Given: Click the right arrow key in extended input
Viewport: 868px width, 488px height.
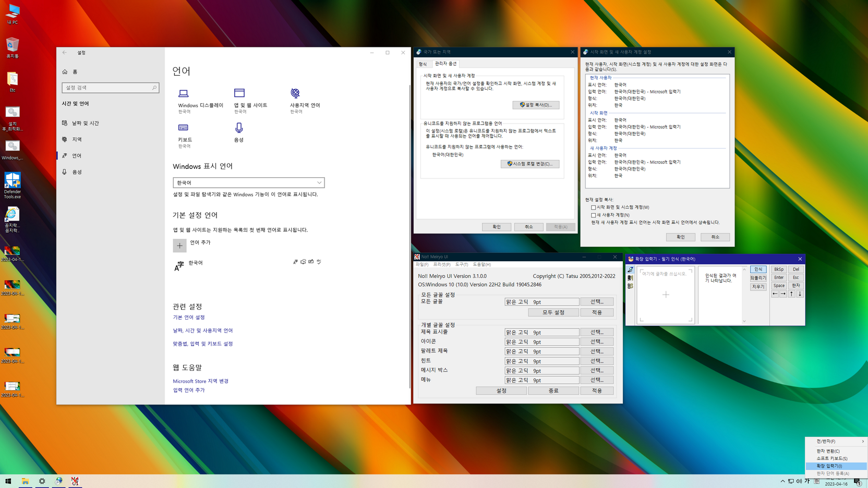Looking at the screenshot, I should click(783, 294).
